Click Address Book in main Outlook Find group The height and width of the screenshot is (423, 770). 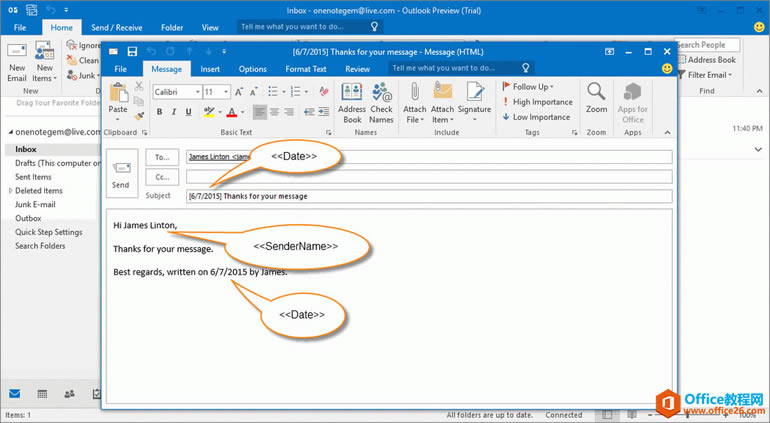[x=707, y=59]
